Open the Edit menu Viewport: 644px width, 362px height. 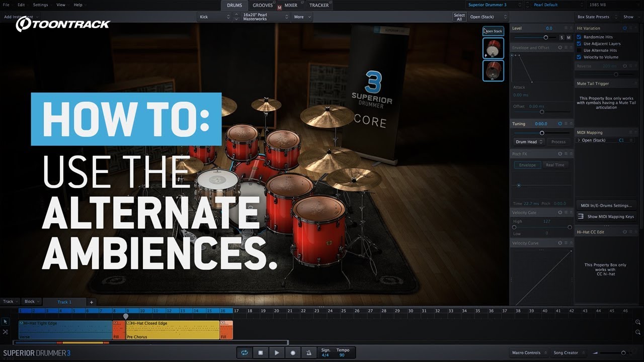coord(21,5)
